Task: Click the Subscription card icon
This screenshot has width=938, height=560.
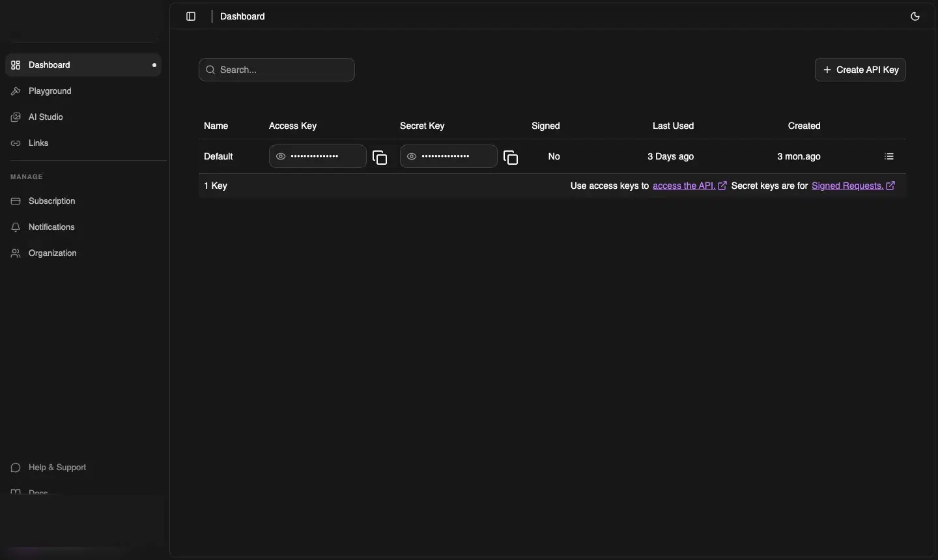Action: click(16, 201)
